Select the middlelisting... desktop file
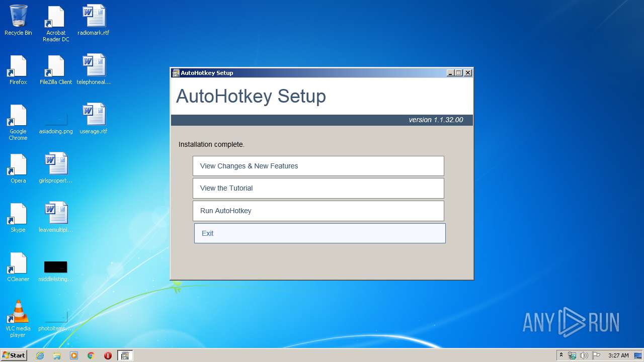Viewport: 644px width, 362px height. point(56,271)
